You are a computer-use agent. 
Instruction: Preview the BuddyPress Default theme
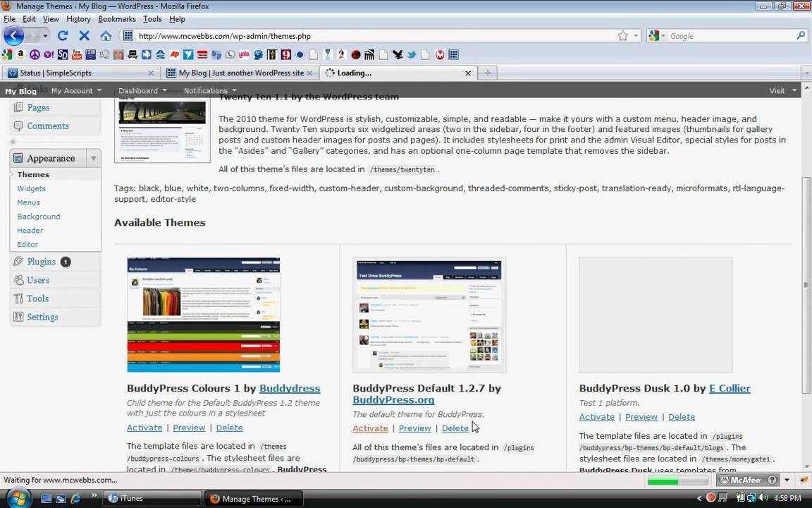pos(414,428)
